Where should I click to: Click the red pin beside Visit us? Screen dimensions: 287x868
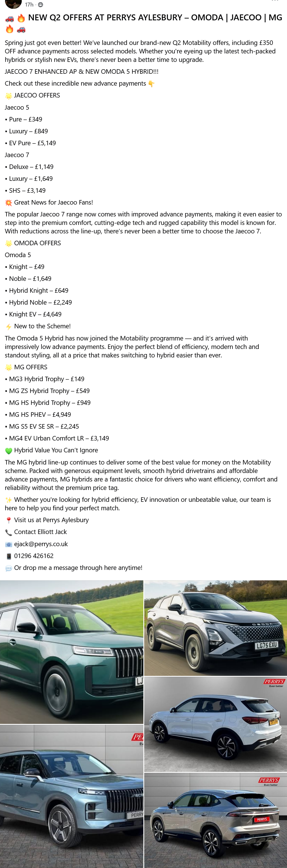point(8,520)
